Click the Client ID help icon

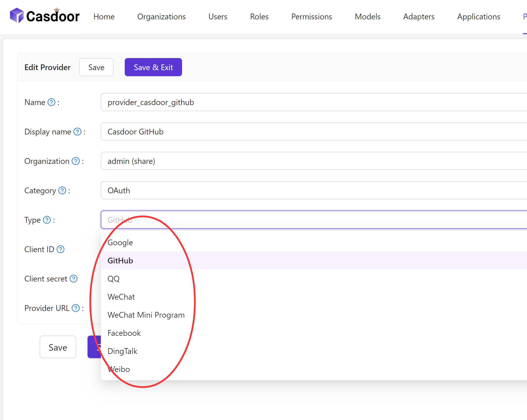click(60, 249)
